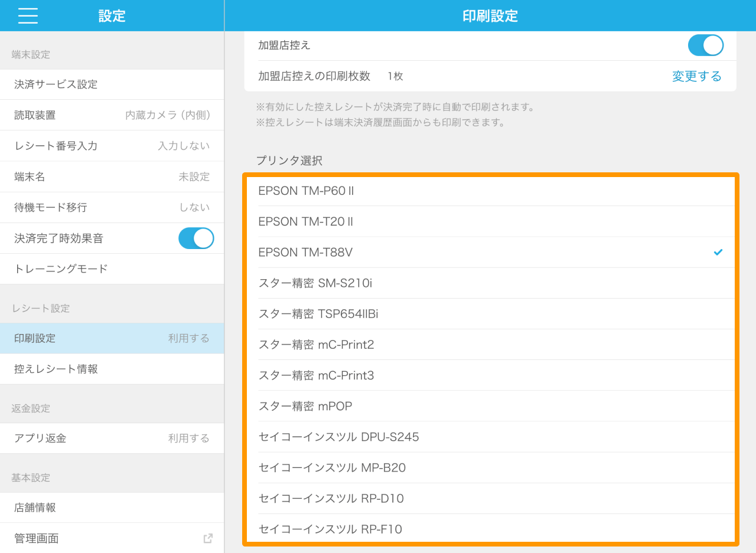
Task: Click the 内蔵カメラ (内側) value
Action: [x=168, y=115]
